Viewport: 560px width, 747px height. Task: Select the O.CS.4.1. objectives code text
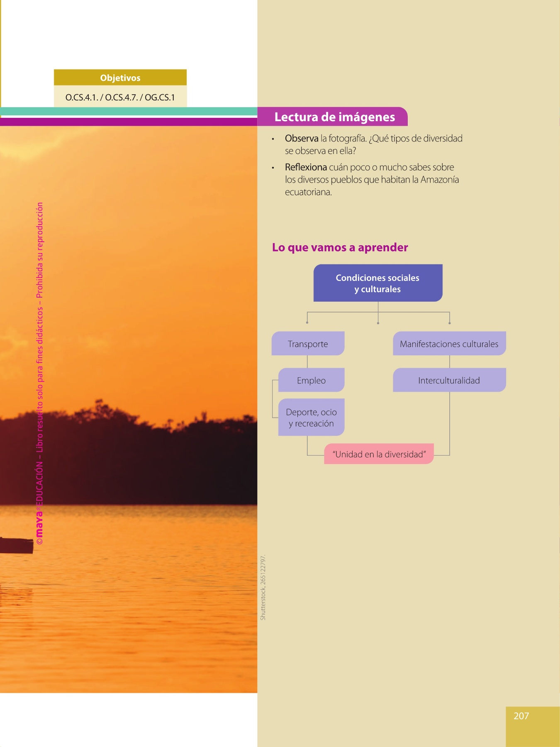pyautogui.click(x=82, y=98)
